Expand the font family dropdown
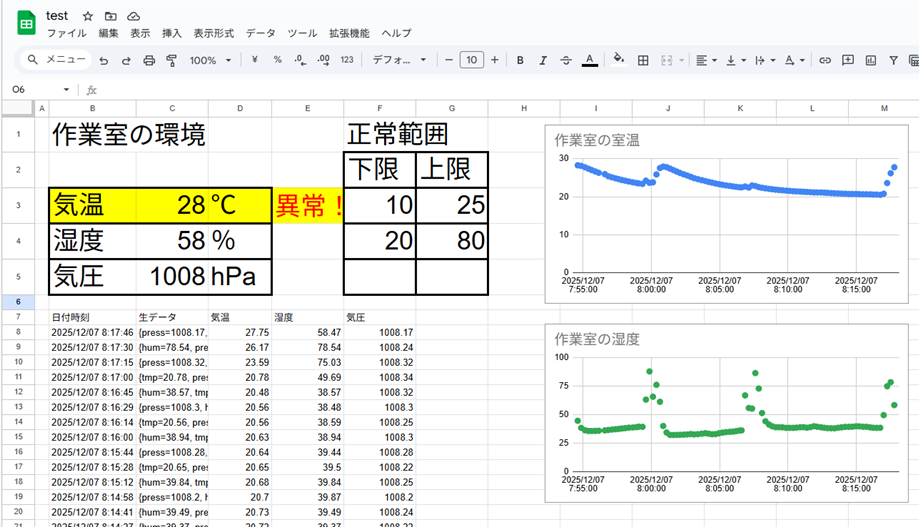Viewport: 919px width, 527px height. tap(399, 60)
